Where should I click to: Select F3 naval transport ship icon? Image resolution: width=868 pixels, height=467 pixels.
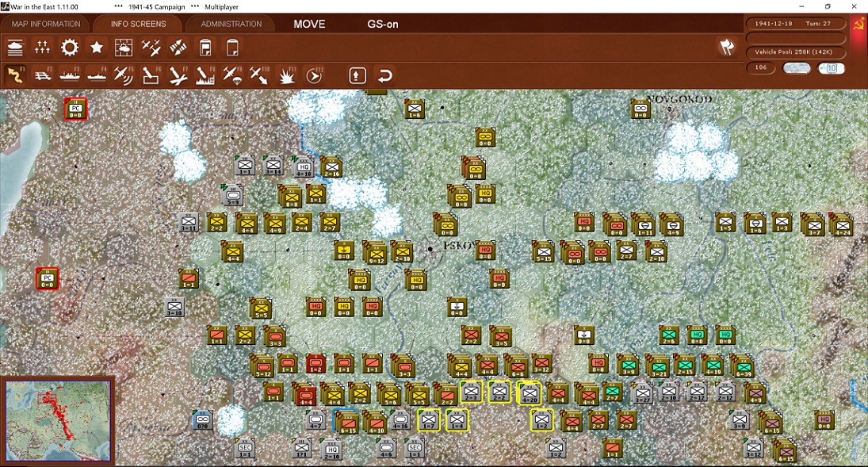[70, 75]
